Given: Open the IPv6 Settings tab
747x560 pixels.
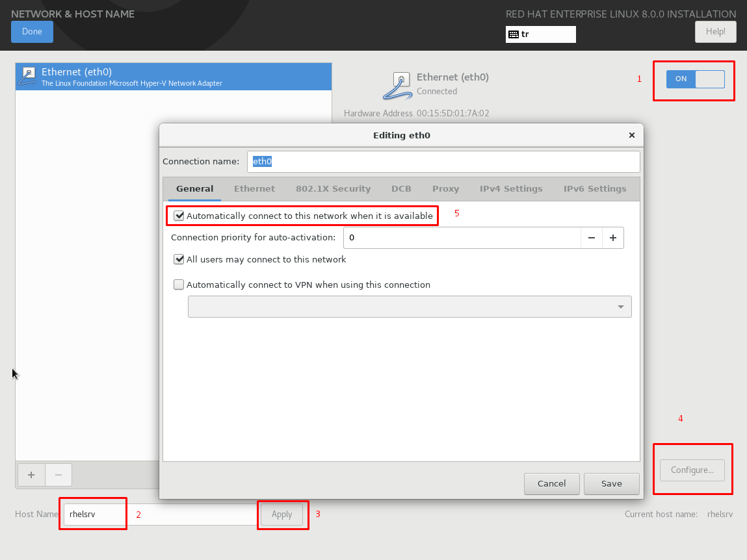Looking at the screenshot, I should coord(595,189).
